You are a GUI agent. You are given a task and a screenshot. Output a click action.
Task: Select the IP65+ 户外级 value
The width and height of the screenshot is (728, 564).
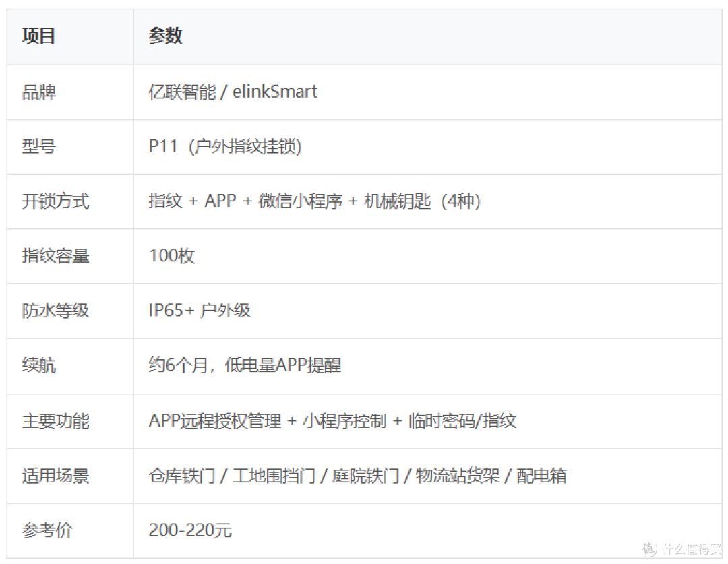[200, 311]
